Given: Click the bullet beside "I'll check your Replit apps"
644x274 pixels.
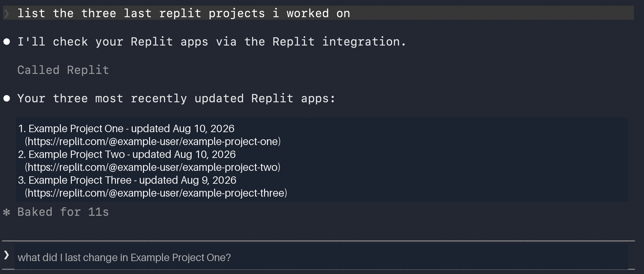Looking at the screenshot, I should [x=6, y=42].
